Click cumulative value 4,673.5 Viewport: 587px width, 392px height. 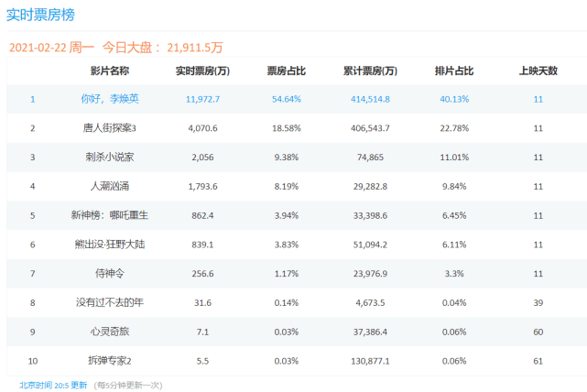click(x=370, y=303)
